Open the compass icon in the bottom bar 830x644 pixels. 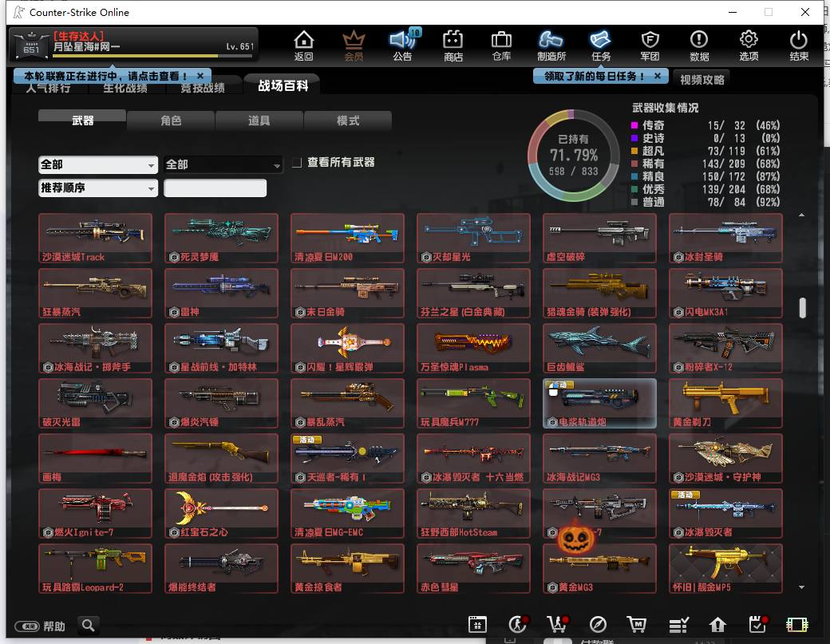click(x=598, y=625)
